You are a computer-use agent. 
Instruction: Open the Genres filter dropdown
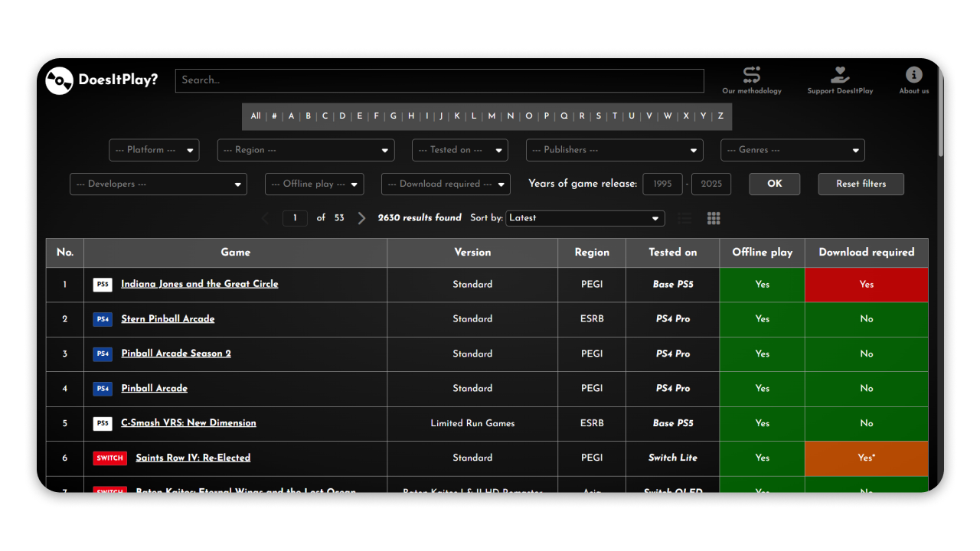click(792, 150)
